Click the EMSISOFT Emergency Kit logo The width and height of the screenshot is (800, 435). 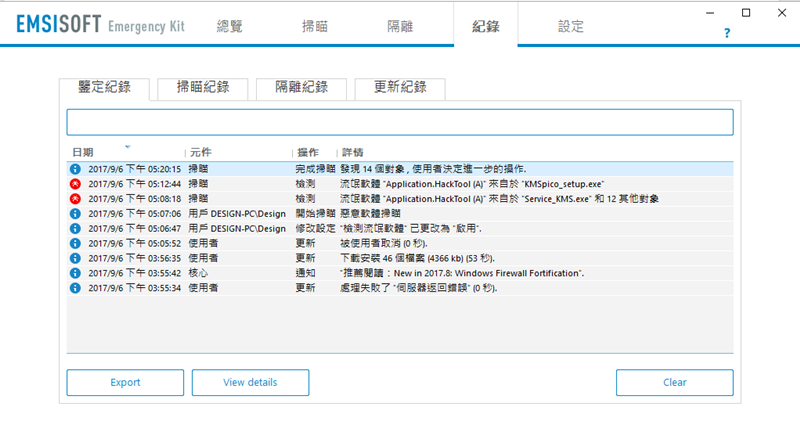(100, 24)
